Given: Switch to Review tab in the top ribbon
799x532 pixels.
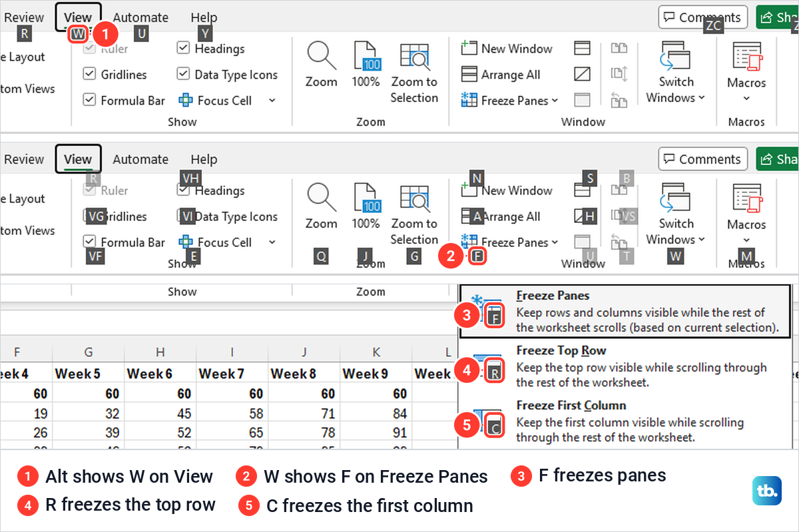Looking at the screenshot, I should coord(24,18).
